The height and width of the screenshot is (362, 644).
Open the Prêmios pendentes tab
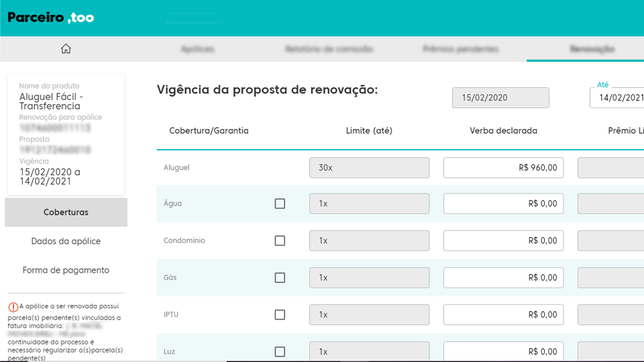pos(460,49)
